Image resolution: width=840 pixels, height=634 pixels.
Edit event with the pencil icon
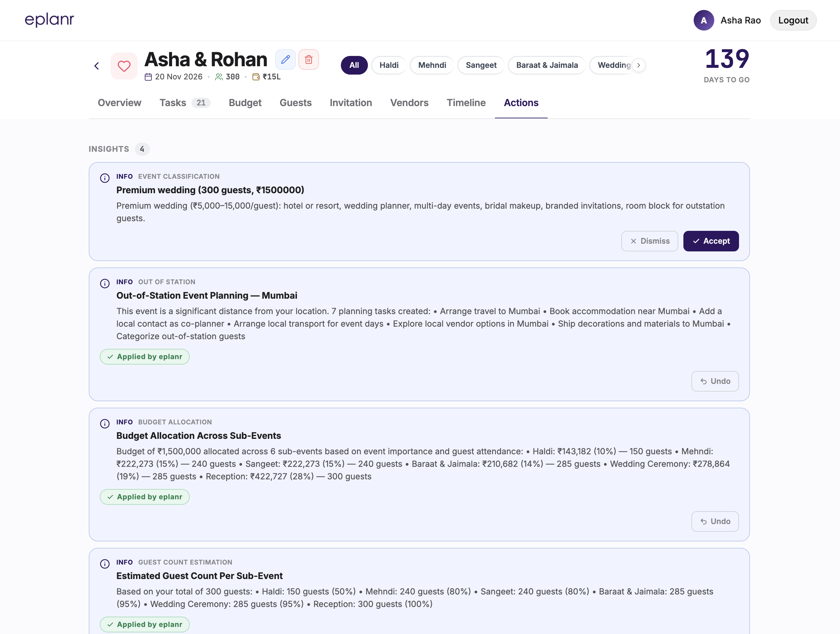(x=286, y=59)
